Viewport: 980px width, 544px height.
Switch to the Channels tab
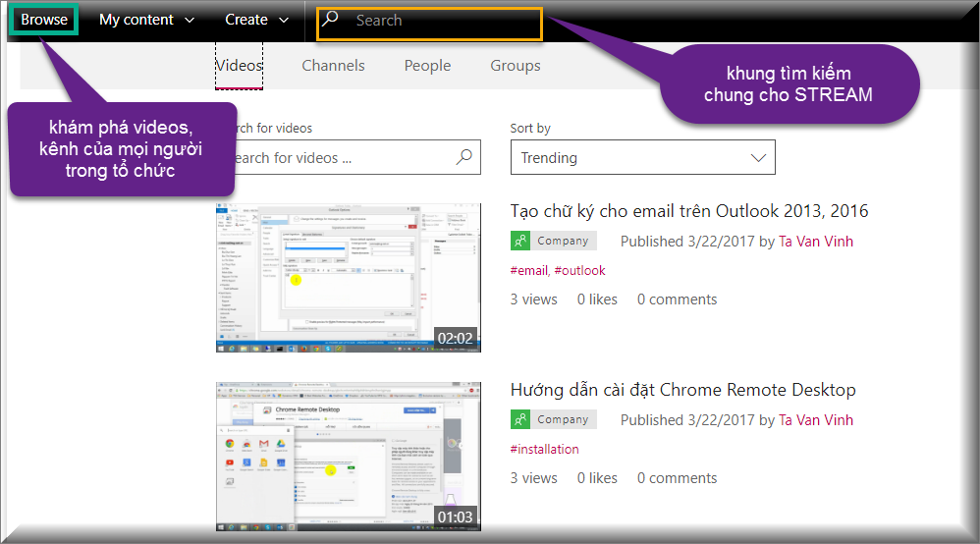click(x=333, y=66)
